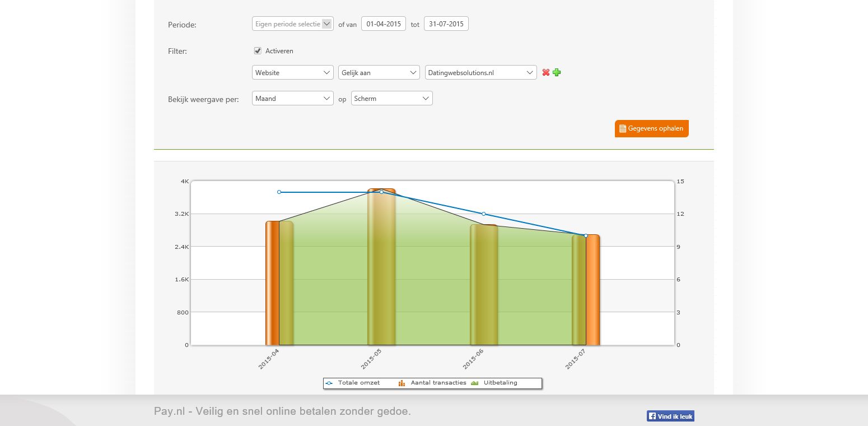
Task: Click the Pay.nl footer slogan text
Action: pyautogui.click(x=282, y=411)
